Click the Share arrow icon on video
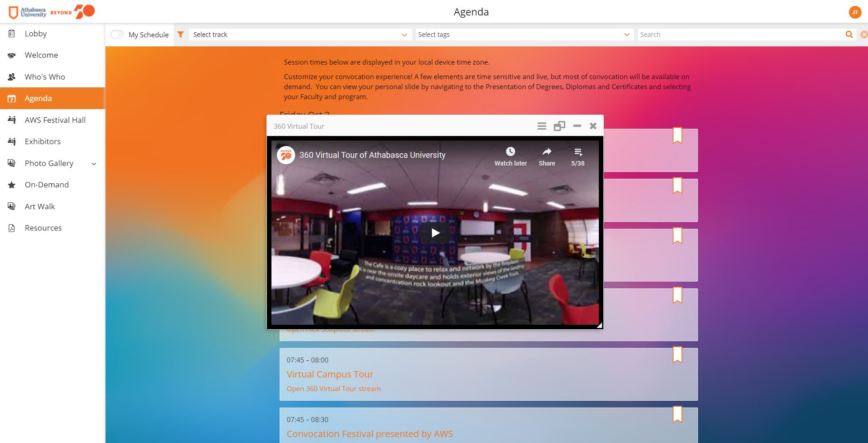This screenshot has height=443, width=868. [x=547, y=152]
